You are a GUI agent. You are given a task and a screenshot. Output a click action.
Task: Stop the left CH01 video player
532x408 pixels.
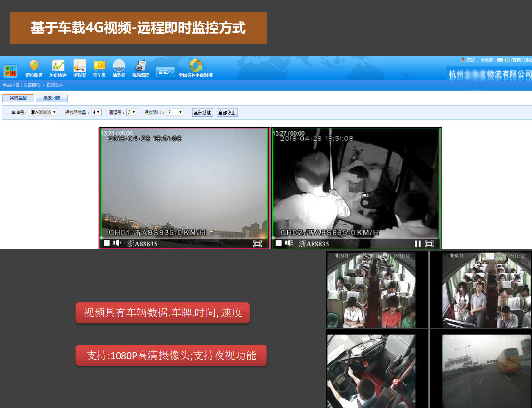click(107, 243)
